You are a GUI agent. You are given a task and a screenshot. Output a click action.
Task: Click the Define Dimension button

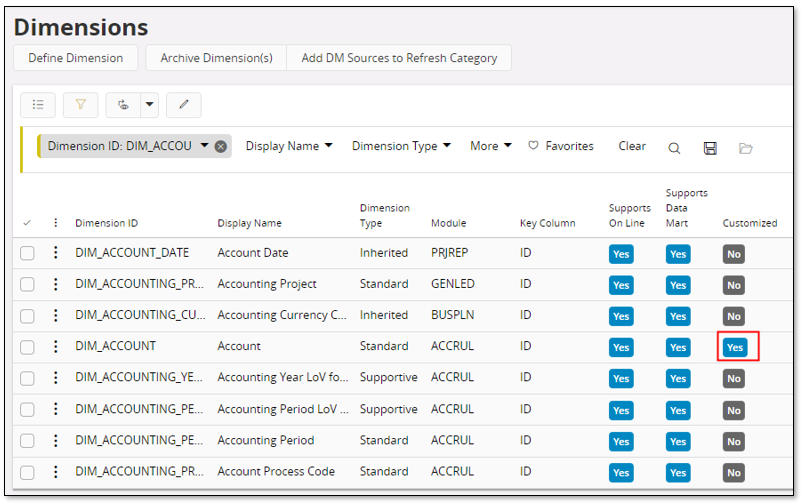[x=75, y=58]
